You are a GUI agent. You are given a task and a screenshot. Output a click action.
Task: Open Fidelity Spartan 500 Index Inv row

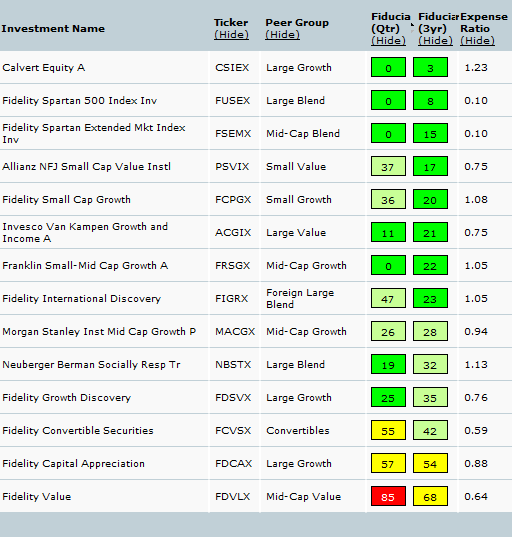80,101
